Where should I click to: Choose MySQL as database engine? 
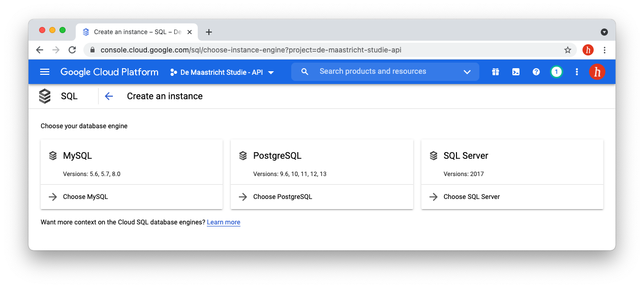pos(85,197)
